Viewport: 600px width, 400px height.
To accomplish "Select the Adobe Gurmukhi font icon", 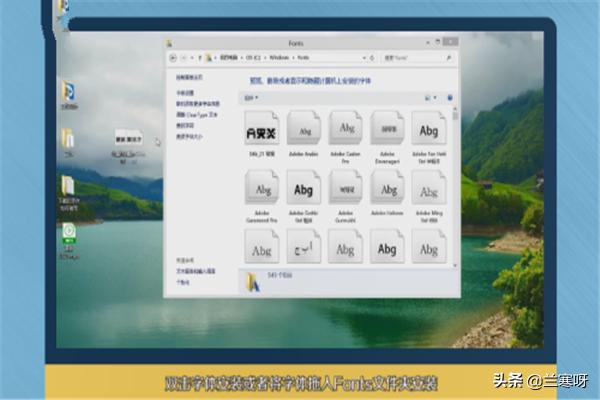I will 345,188.
